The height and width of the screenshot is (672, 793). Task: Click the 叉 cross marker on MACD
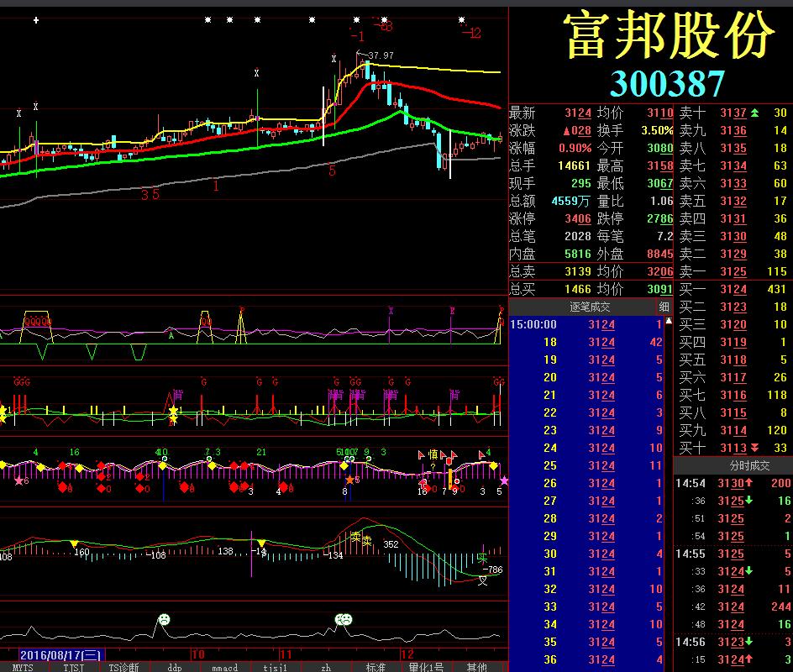pos(483,580)
